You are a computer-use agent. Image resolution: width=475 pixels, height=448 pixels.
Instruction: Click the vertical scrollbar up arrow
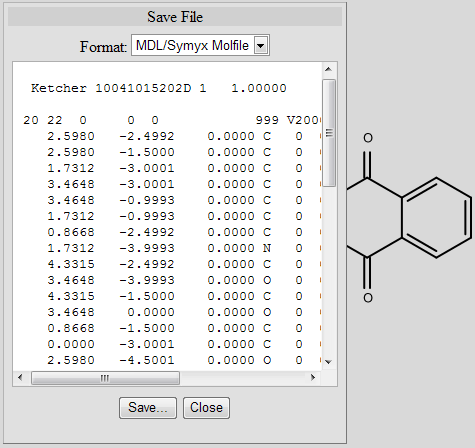tap(328, 69)
